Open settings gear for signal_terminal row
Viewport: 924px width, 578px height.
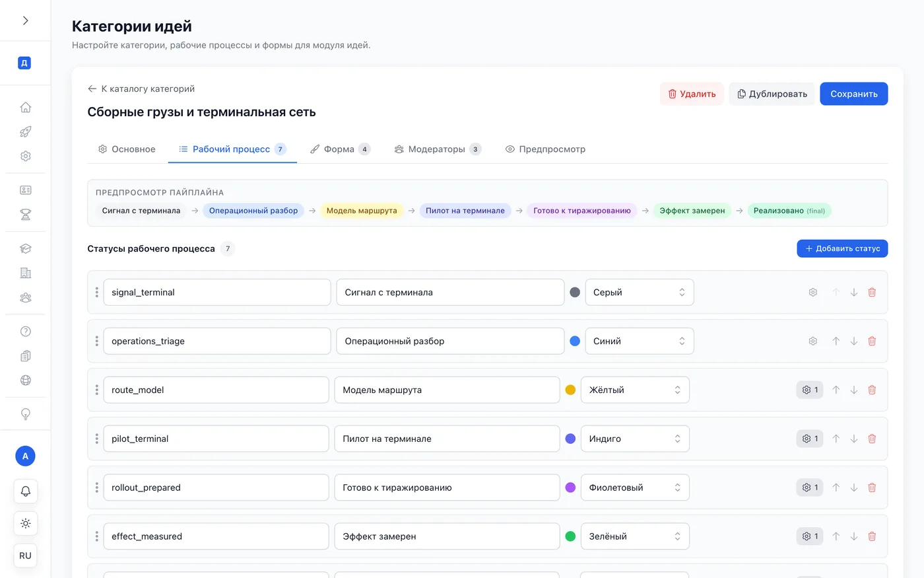point(813,292)
